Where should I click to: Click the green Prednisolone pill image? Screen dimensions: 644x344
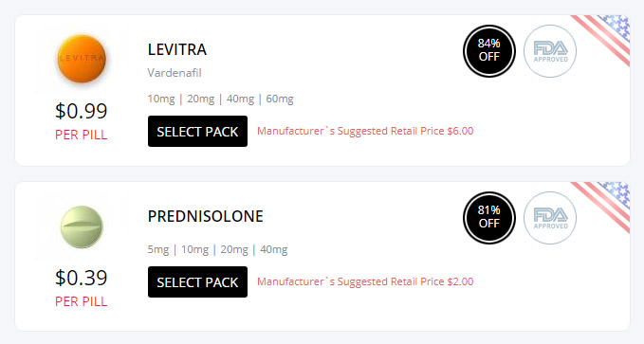click(x=82, y=226)
